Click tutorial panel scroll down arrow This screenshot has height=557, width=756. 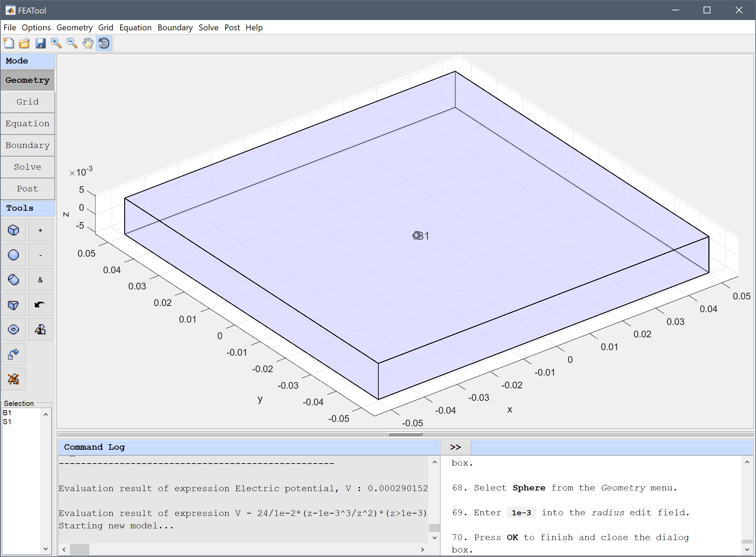pos(747,549)
